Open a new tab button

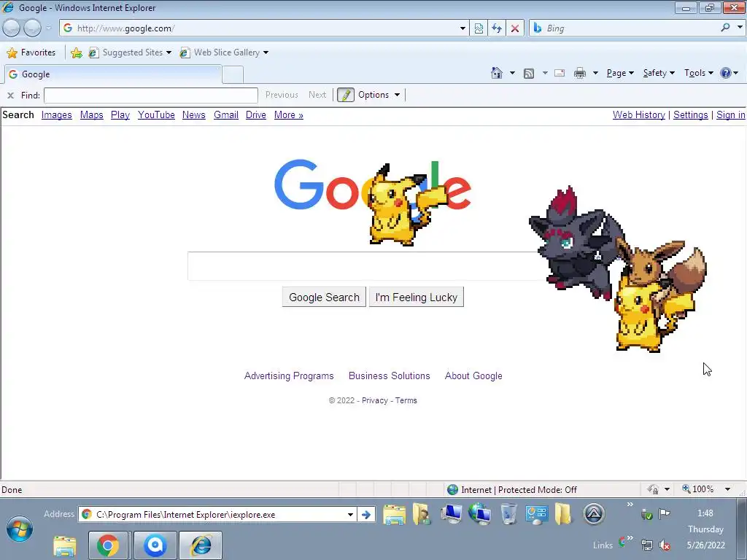pos(233,75)
